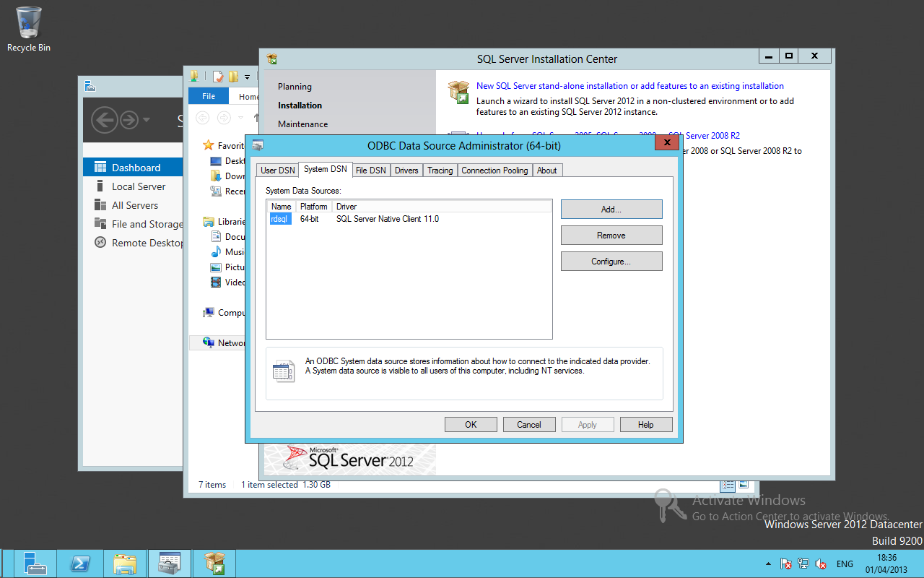
Task: Select Recent places in Explorer
Action: tap(228, 191)
